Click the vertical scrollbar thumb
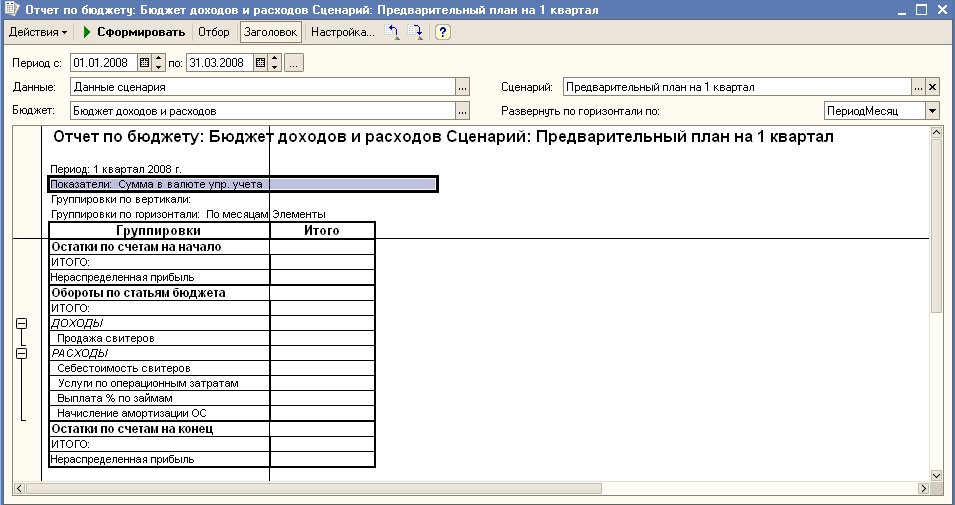Image resolution: width=955 pixels, height=505 pixels. 937,225
